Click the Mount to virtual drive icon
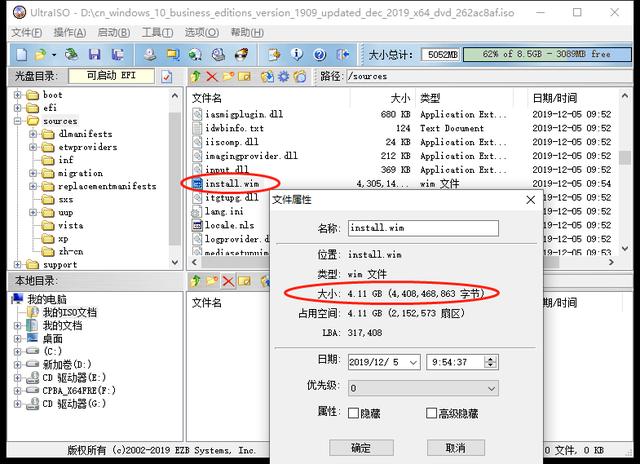Viewport: 640px width, 464px height. pyautogui.click(x=218, y=54)
